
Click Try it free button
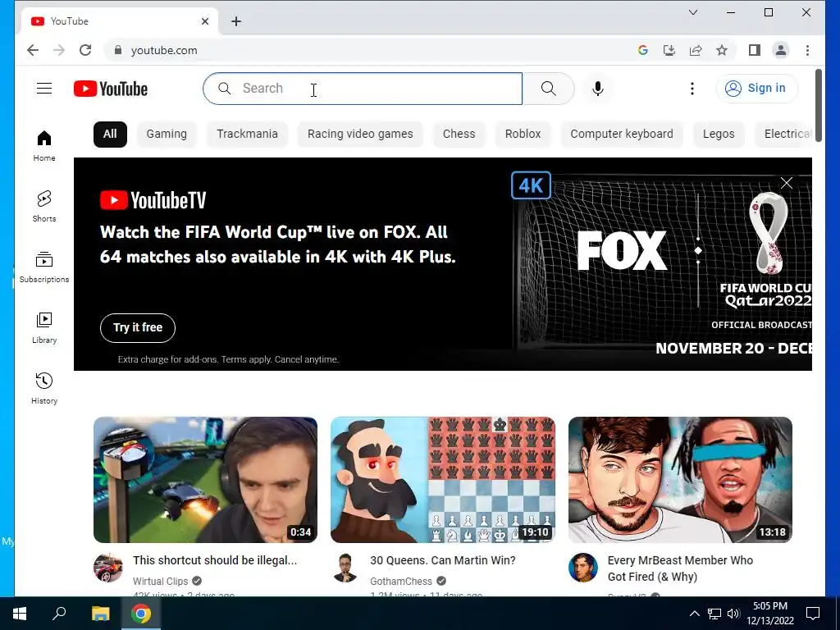(x=138, y=327)
